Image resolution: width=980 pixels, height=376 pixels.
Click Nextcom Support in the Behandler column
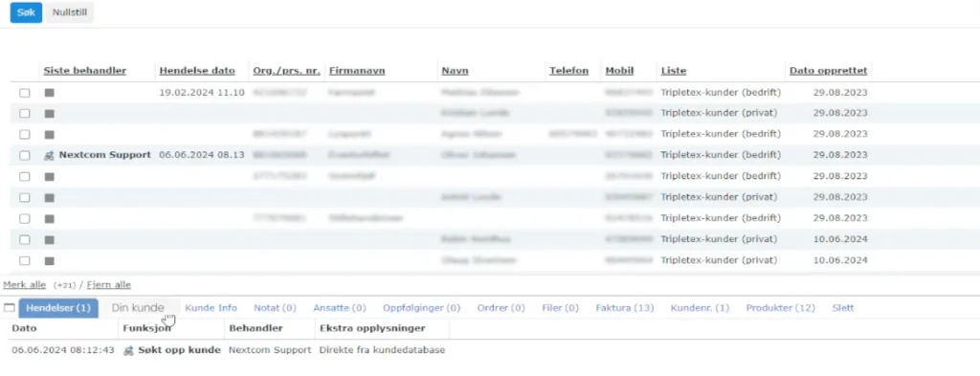[270, 350]
